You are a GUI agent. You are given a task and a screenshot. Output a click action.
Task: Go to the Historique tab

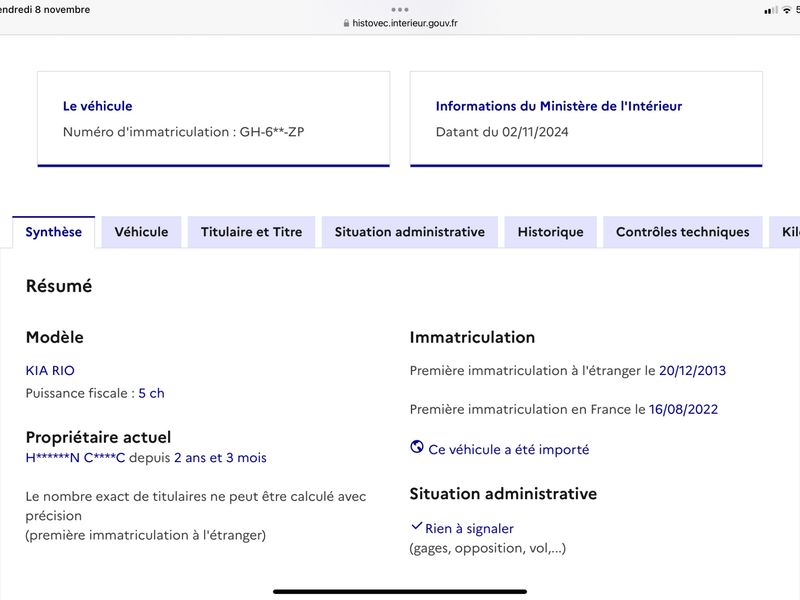coord(551,232)
